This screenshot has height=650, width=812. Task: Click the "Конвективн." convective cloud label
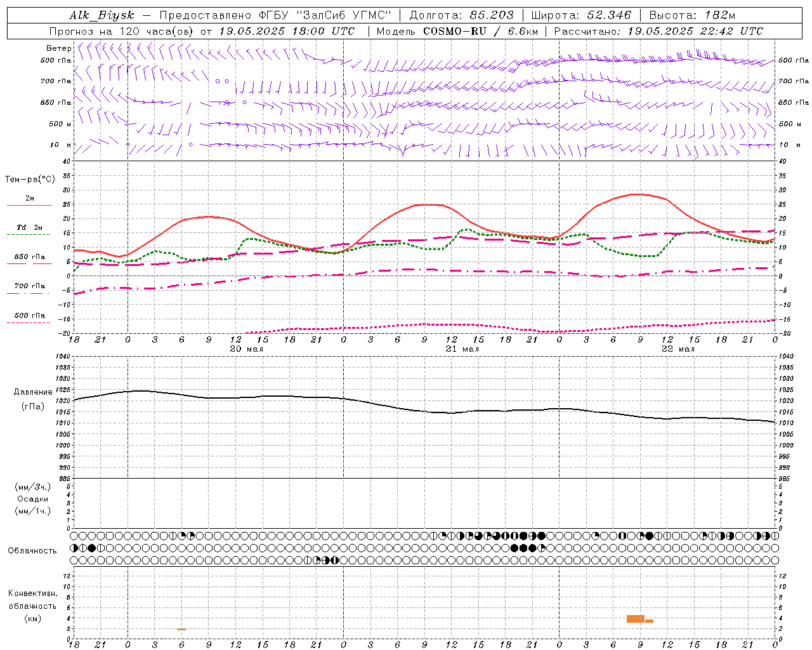(32, 594)
